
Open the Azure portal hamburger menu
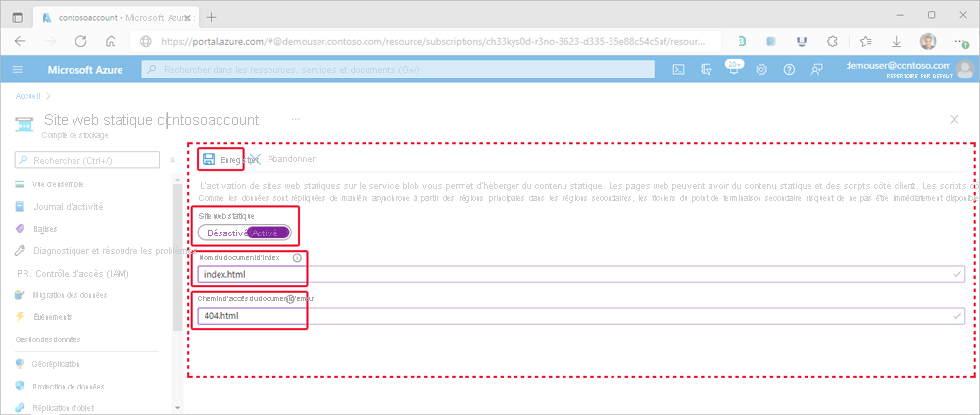pyautogui.click(x=17, y=70)
